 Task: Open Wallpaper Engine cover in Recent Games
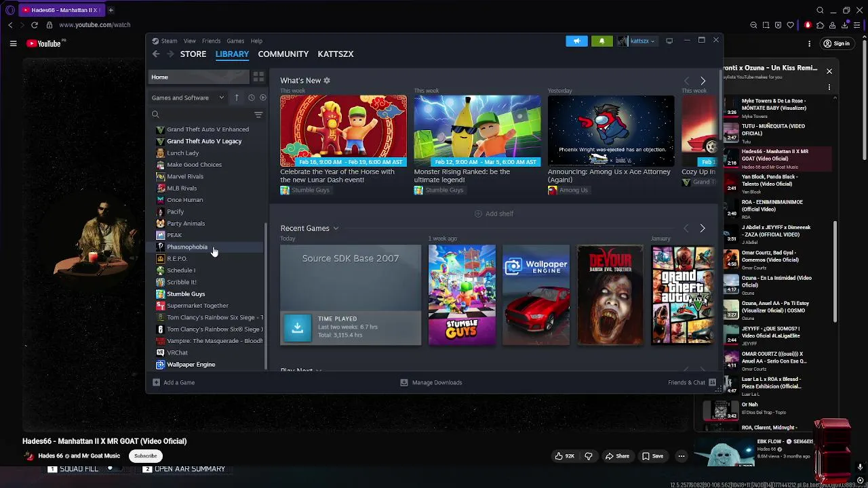(536, 295)
